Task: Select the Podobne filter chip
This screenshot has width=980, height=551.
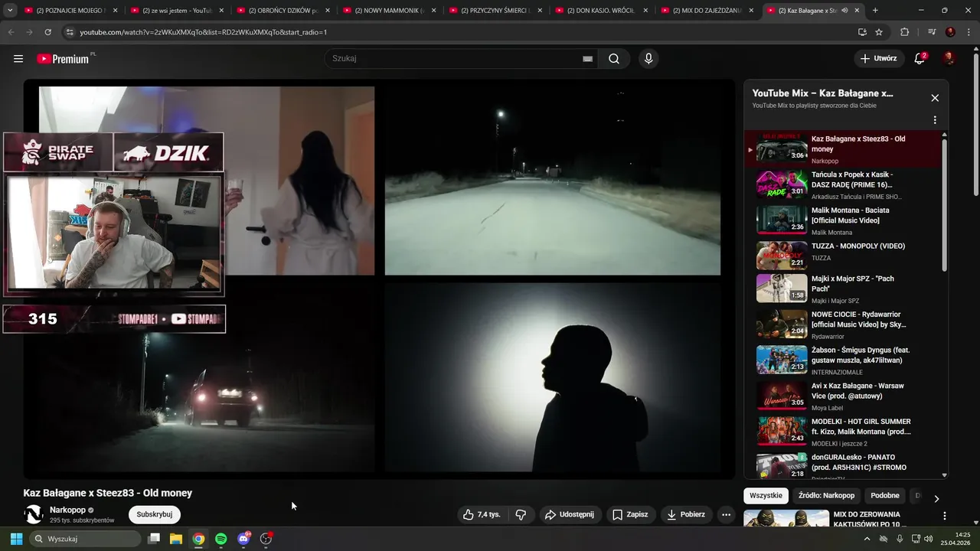Action: coord(885,496)
